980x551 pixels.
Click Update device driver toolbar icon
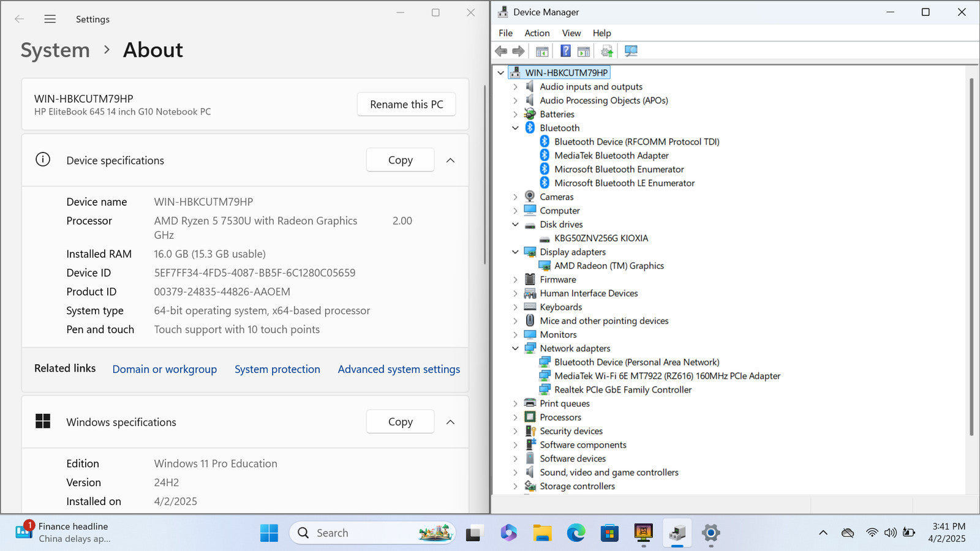(607, 51)
